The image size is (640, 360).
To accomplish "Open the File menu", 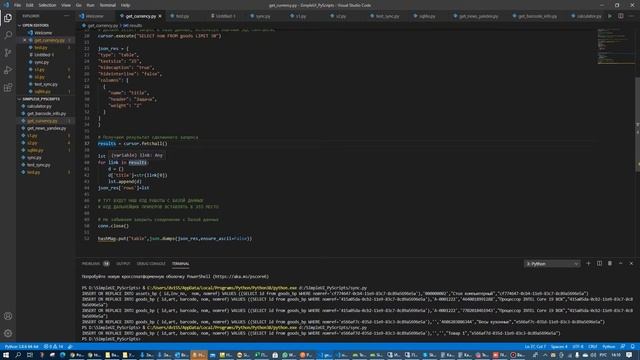I will pos(18,5).
